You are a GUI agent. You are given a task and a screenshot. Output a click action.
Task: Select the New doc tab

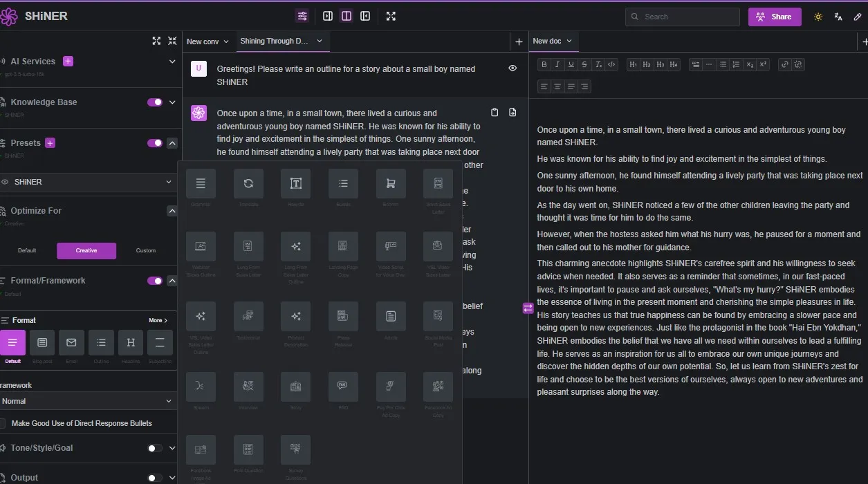tap(546, 41)
